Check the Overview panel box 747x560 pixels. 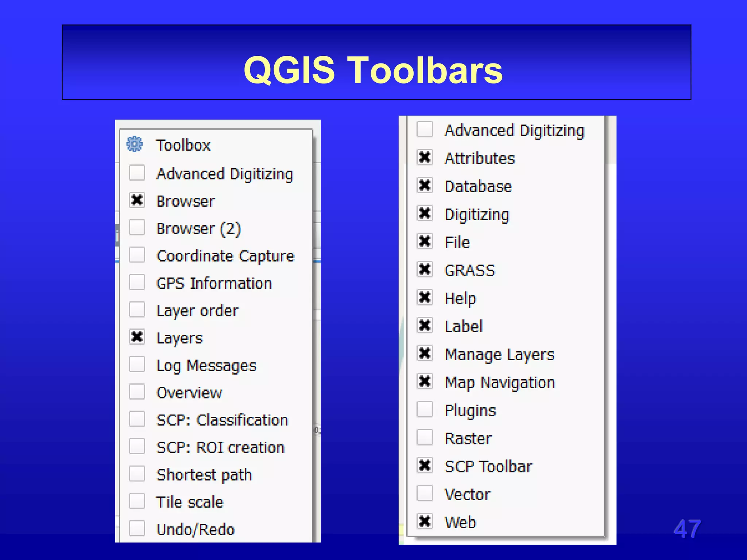pos(137,391)
